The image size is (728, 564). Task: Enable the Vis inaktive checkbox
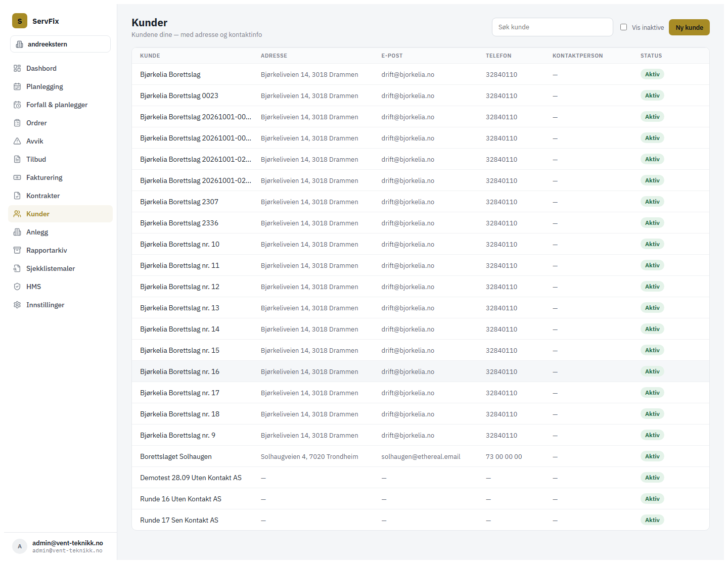coord(623,27)
